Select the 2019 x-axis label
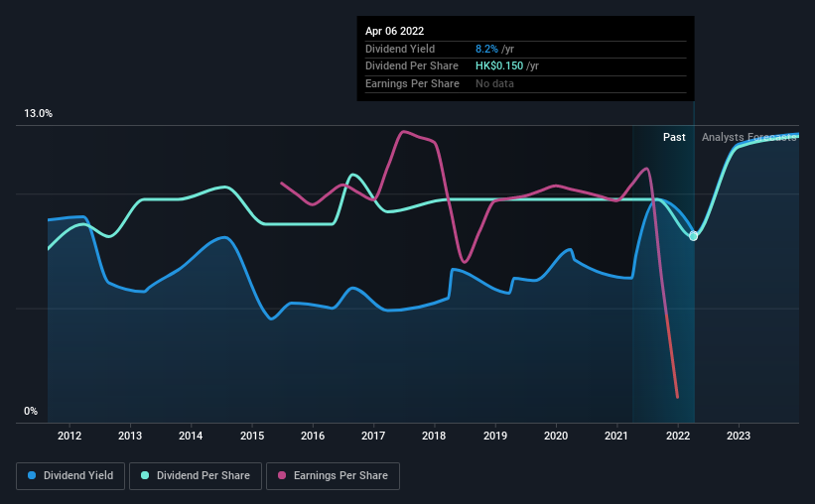Image resolution: width=815 pixels, height=504 pixels. point(495,436)
